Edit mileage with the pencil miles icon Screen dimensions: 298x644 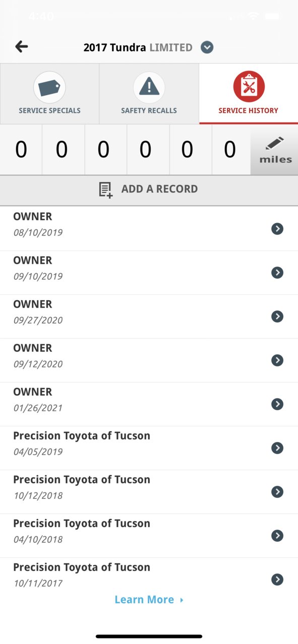pos(275,150)
